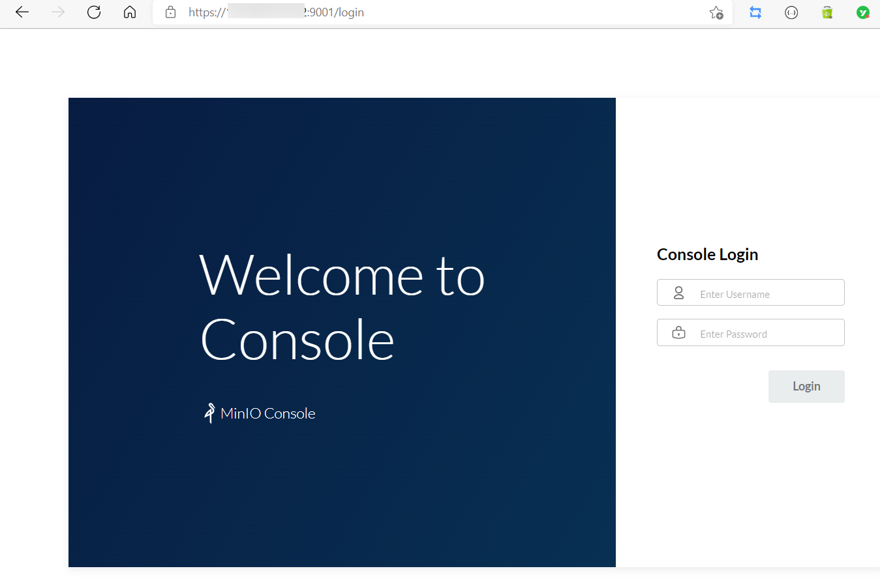Screen dimensions: 880x588
Task: Focus the Enter Username field
Action: 750,293
